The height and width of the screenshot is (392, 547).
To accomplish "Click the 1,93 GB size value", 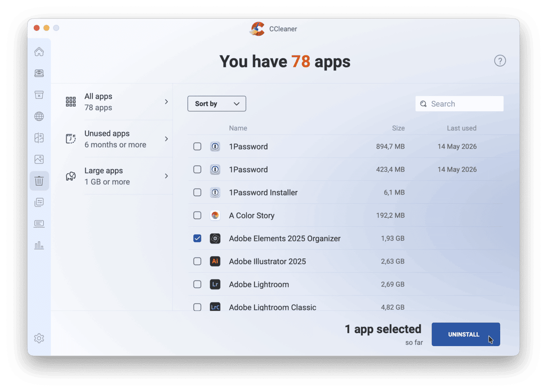I will click(x=393, y=239).
